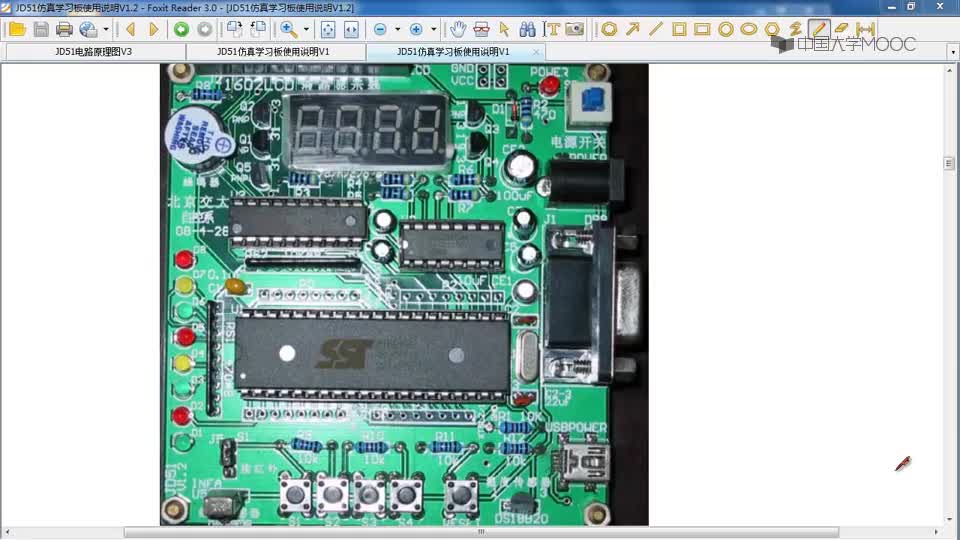This screenshot has width=960, height=540.
Task: Click the vertical scrollbar thumb
Action: pyautogui.click(x=948, y=163)
